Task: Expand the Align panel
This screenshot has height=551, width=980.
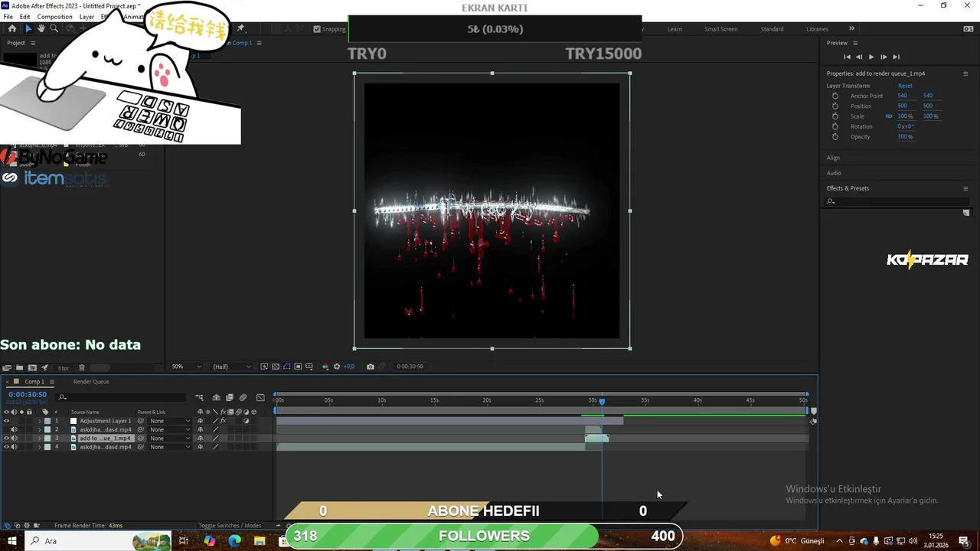Action: pyautogui.click(x=833, y=158)
